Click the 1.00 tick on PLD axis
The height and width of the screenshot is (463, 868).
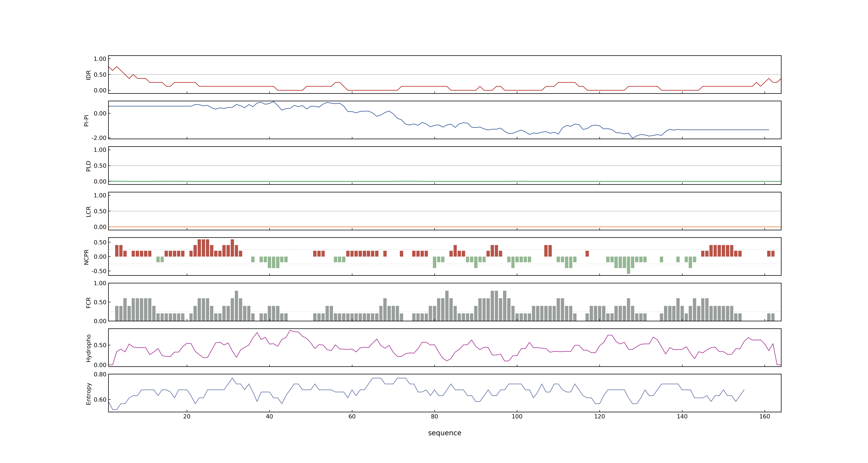click(100, 150)
